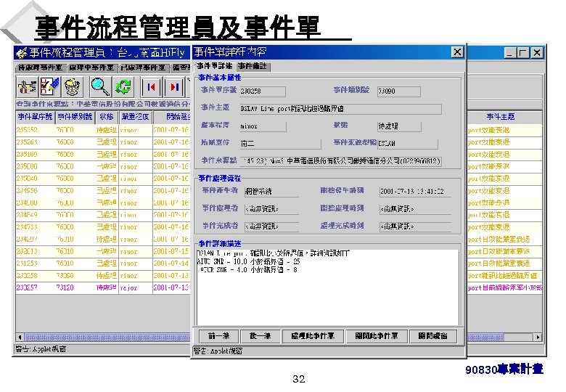Click the 事件類別號 field showing 73090
The width and height of the screenshot is (566, 392).
pyautogui.click(x=398, y=91)
